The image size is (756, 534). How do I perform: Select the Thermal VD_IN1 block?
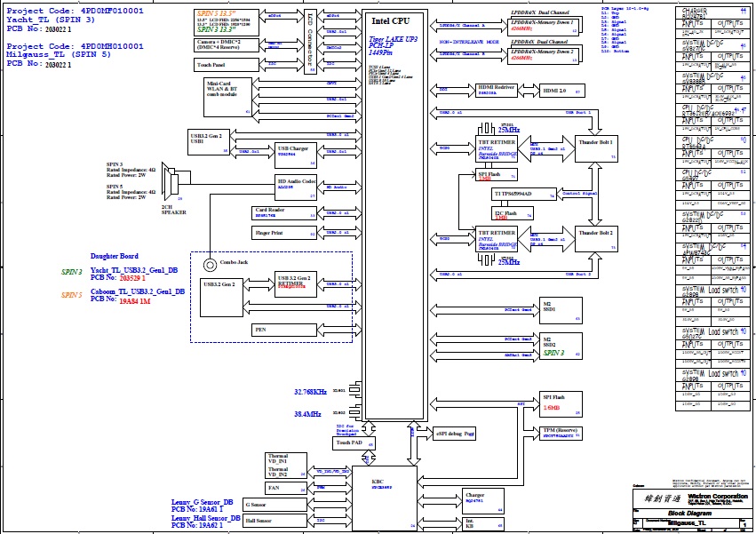point(285,466)
